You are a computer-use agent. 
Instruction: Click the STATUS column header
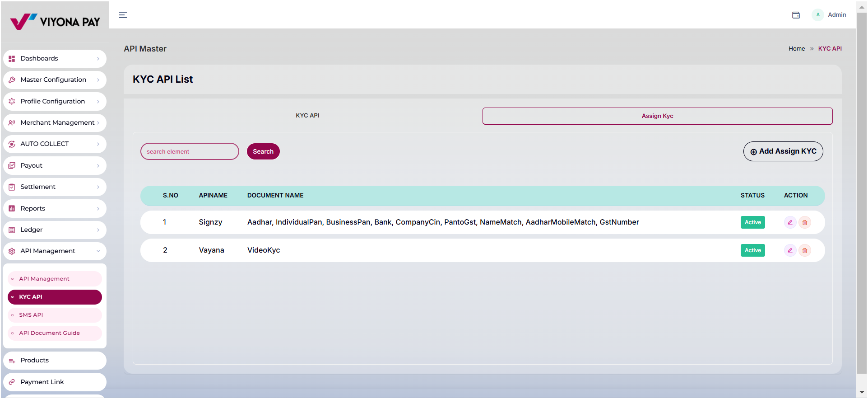752,196
